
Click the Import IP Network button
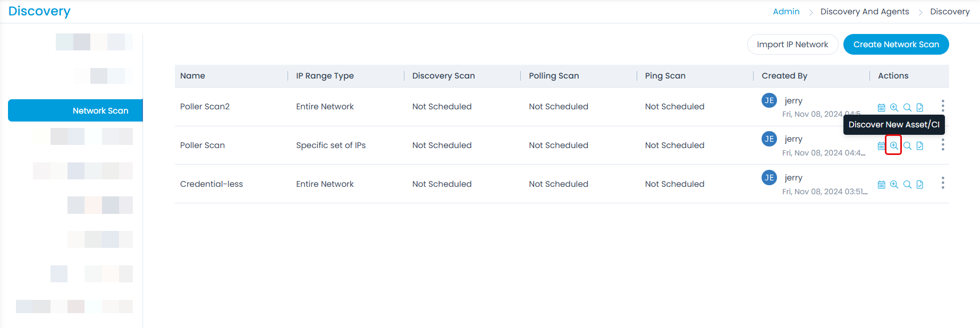click(x=792, y=45)
